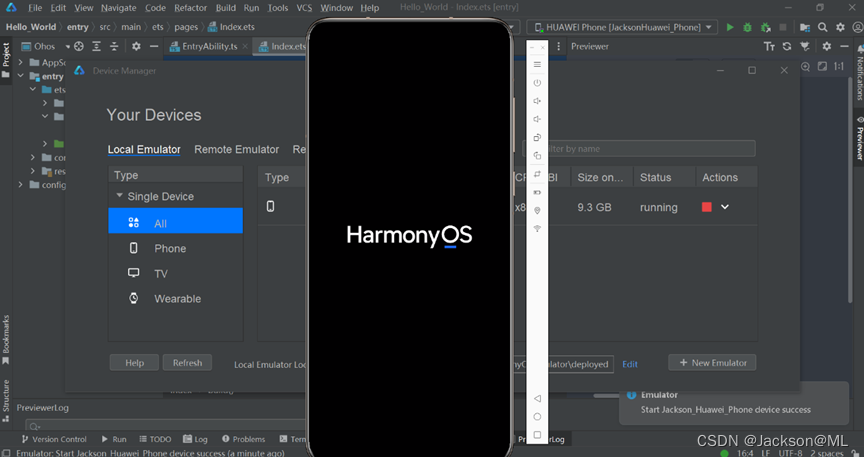864x457 pixels.
Task: Select Local Emulator tab
Action: click(x=144, y=149)
